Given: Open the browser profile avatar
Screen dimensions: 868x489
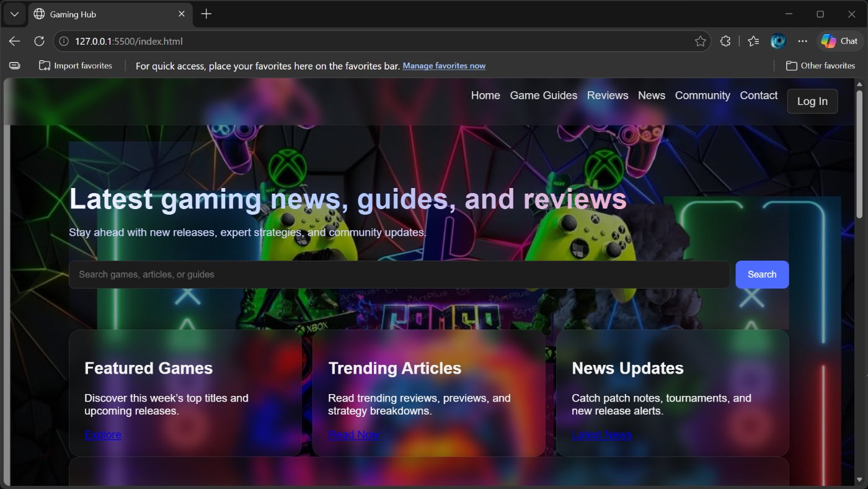Looking at the screenshot, I should click(778, 41).
